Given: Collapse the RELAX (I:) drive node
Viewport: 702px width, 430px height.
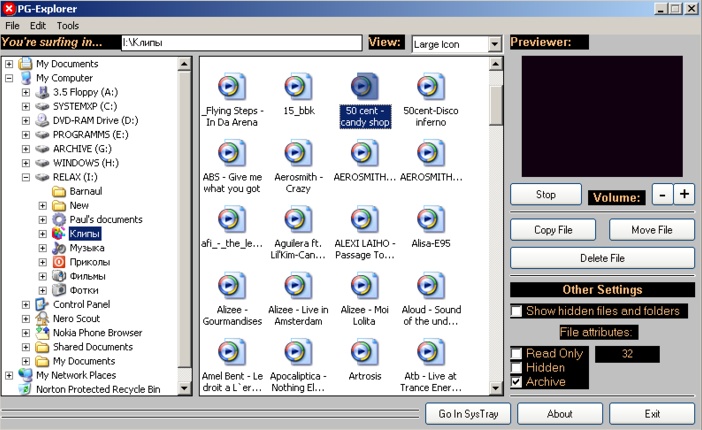Looking at the screenshot, I should (26, 177).
